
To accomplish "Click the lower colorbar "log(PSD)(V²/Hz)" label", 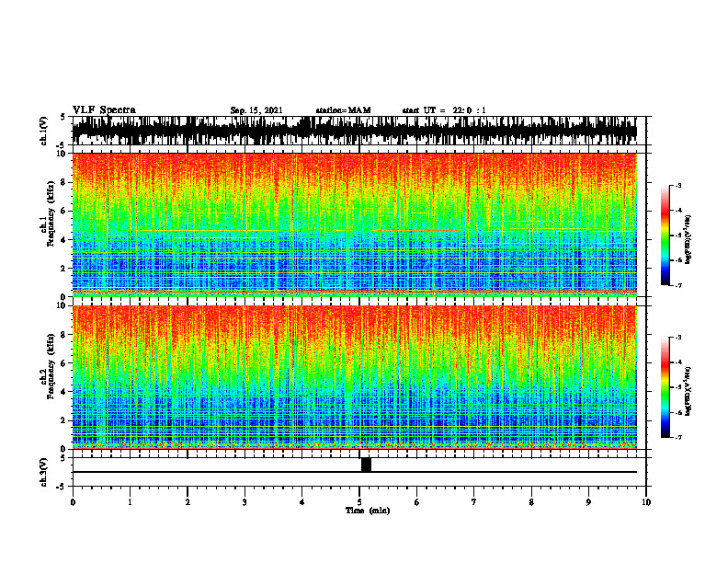I will coord(688,391).
